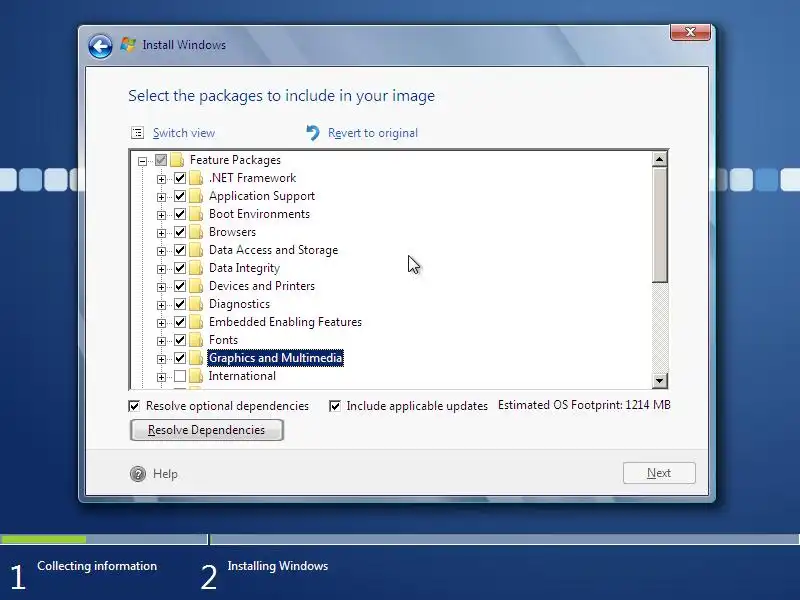Click the Devices and Printers folder icon

pos(196,286)
